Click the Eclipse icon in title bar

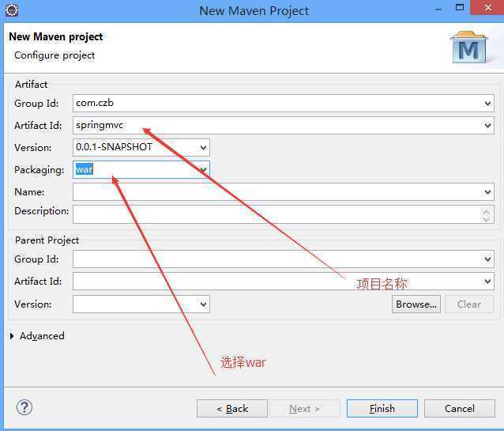pyautogui.click(x=12, y=10)
